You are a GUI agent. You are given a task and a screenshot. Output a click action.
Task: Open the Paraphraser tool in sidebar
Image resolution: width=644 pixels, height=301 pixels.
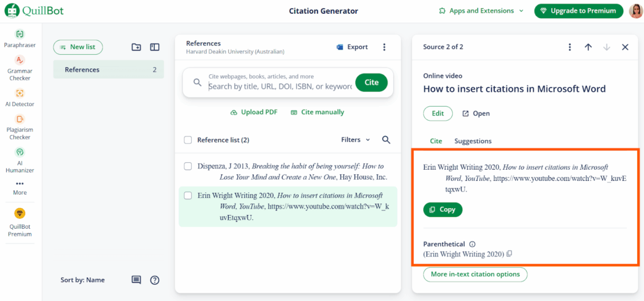tap(19, 39)
